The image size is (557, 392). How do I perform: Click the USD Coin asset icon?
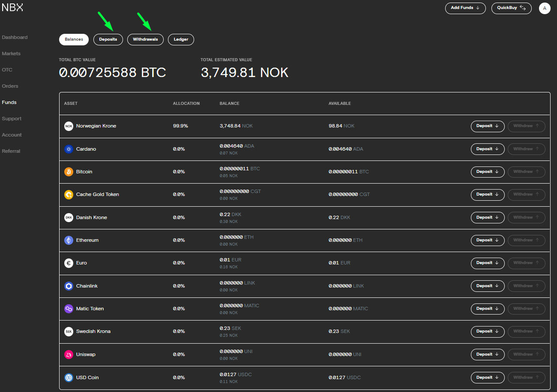pos(69,377)
